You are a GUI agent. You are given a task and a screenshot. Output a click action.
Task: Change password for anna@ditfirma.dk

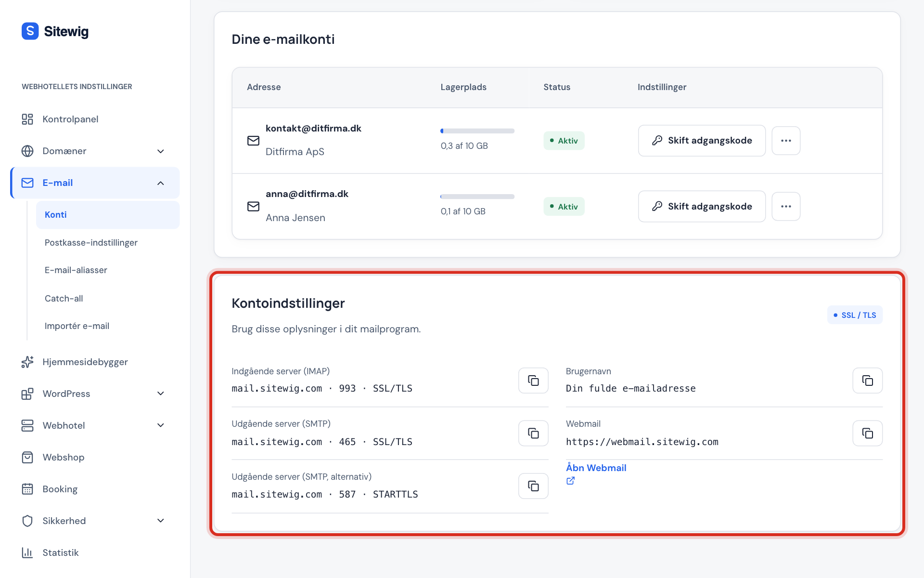tap(702, 206)
